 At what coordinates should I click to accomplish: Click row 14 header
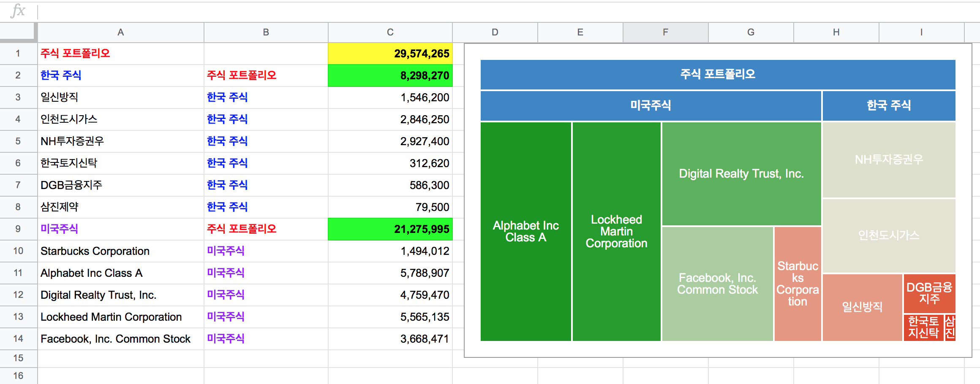tap(18, 339)
